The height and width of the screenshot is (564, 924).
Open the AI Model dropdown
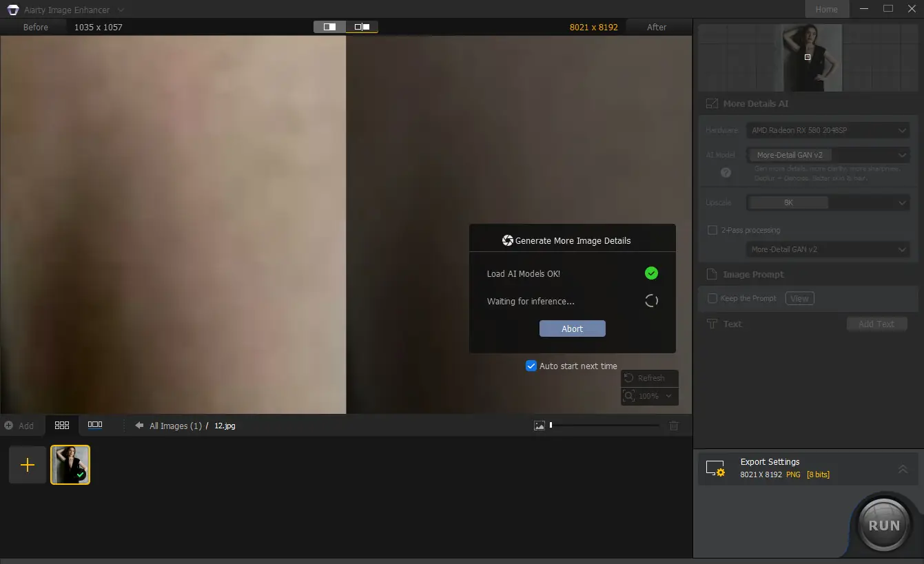pos(828,155)
